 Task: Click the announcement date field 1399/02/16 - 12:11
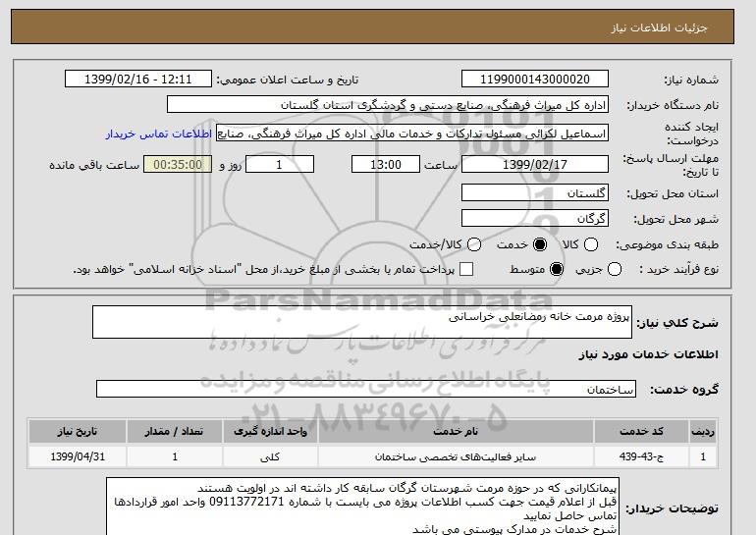click(x=138, y=80)
